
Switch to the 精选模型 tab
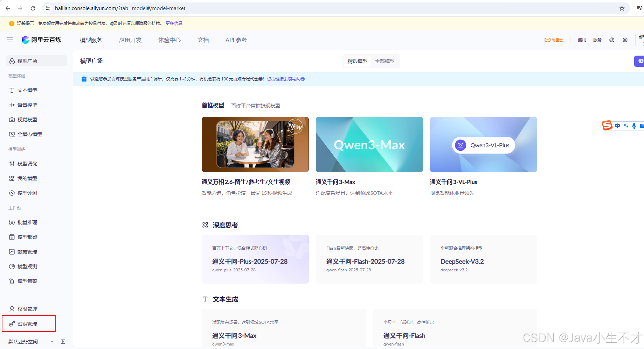[x=358, y=61]
